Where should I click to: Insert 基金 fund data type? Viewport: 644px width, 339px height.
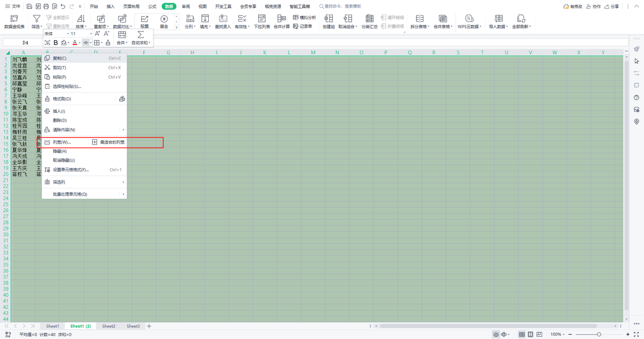pyautogui.click(x=164, y=22)
